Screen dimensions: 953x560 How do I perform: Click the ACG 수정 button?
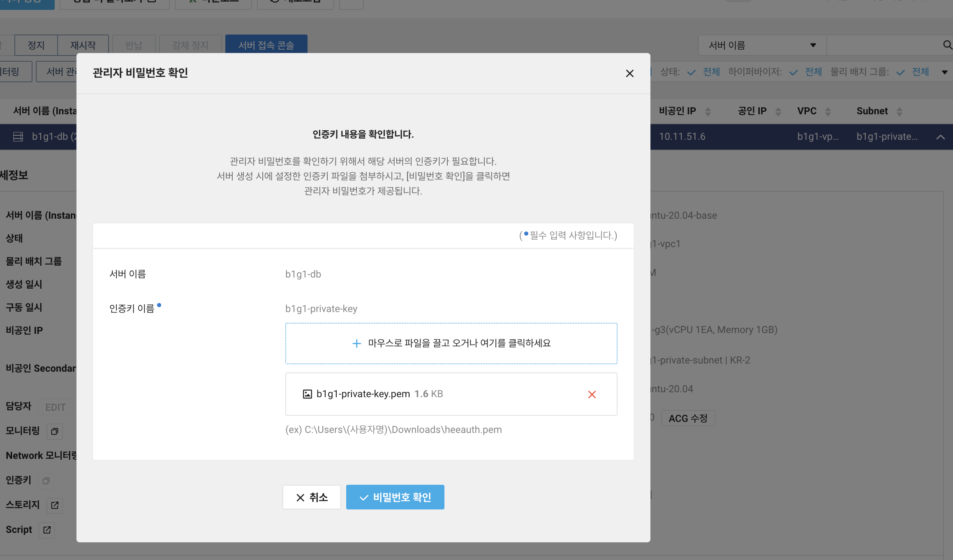[688, 418]
